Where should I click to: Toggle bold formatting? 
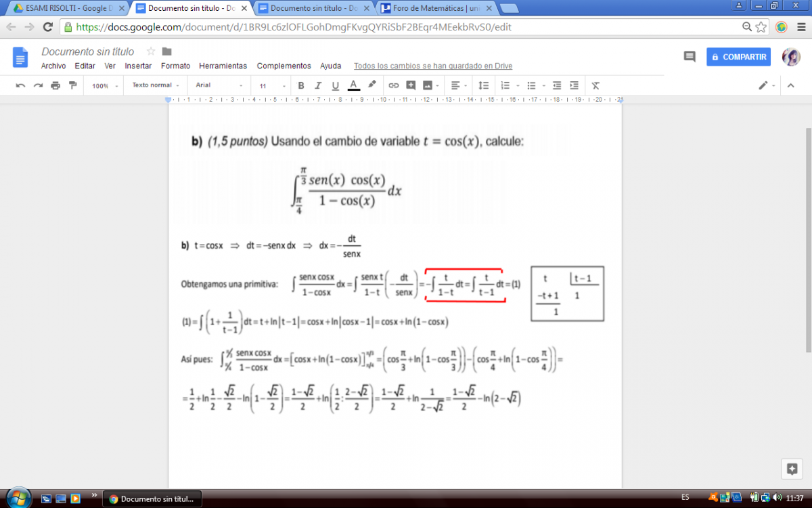click(301, 85)
